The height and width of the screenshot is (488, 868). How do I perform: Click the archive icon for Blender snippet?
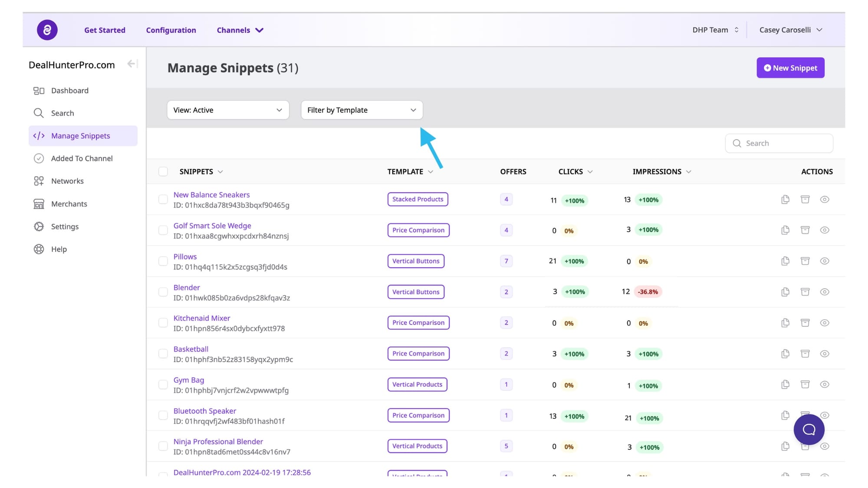coord(805,292)
